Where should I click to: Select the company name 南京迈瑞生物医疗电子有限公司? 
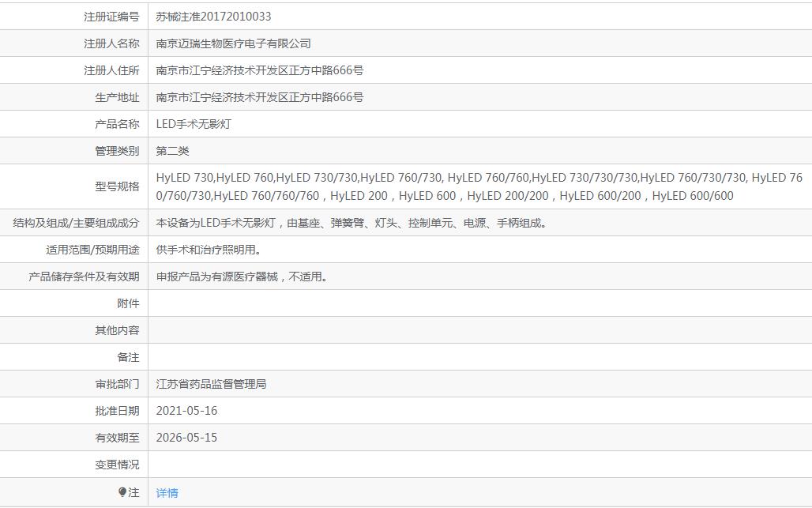(x=233, y=43)
